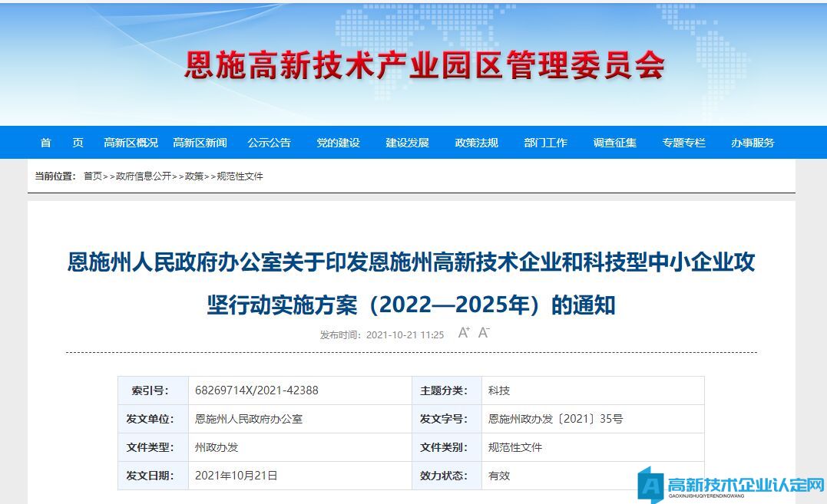The width and height of the screenshot is (827, 504).
Task: Open the 首页 navigation menu item
Action: [x=61, y=143]
